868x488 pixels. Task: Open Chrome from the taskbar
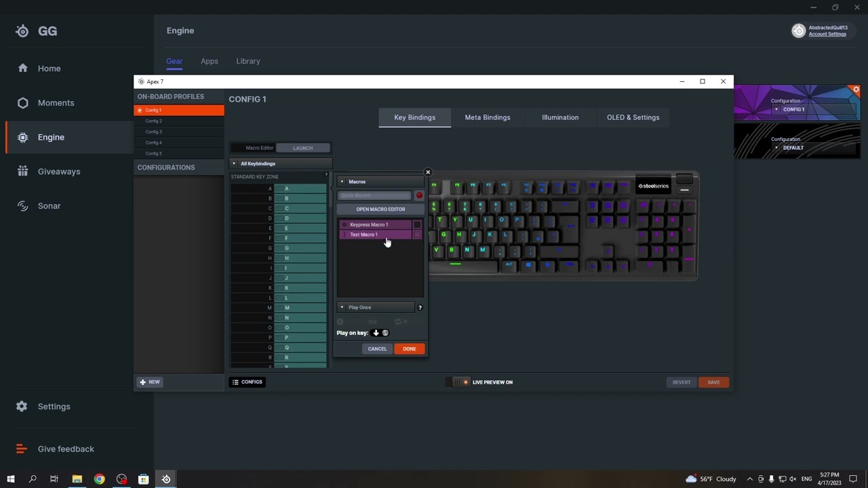tap(99, 479)
